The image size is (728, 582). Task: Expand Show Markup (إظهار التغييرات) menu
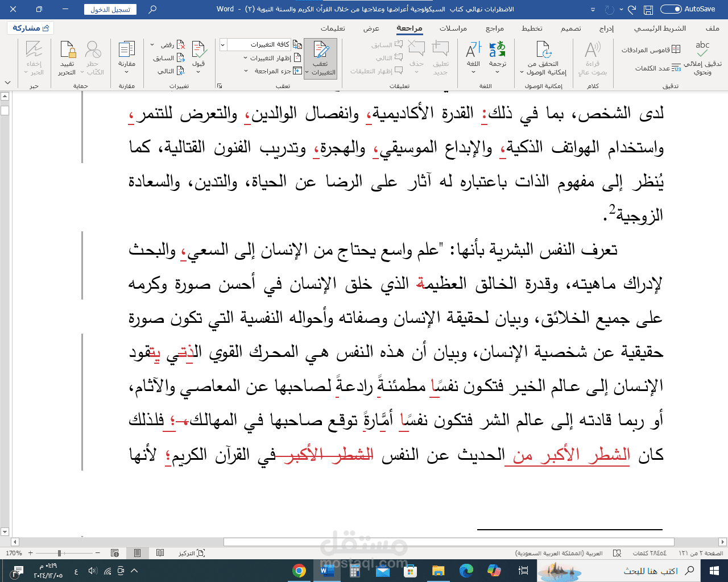point(273,58)
